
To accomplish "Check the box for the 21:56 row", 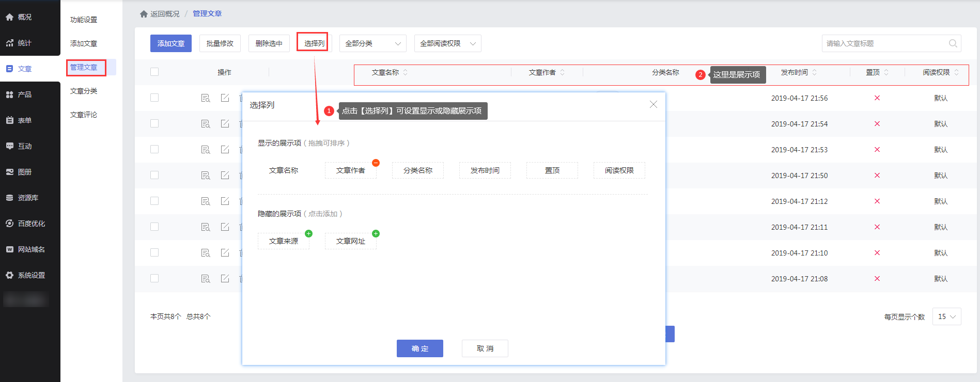I will [x=154, y=98].
